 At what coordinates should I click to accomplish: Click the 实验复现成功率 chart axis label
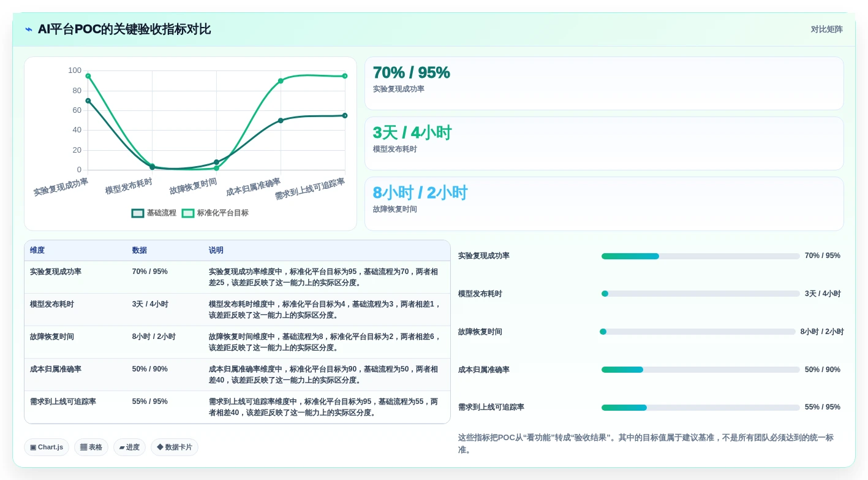61,187
